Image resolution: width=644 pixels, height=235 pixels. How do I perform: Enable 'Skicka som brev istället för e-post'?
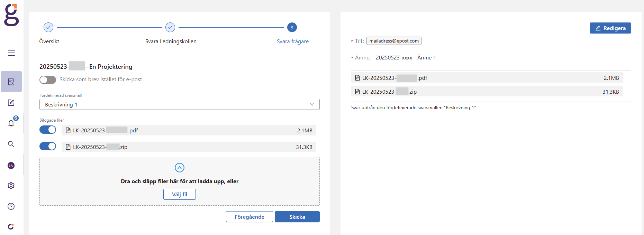[48, 80]
